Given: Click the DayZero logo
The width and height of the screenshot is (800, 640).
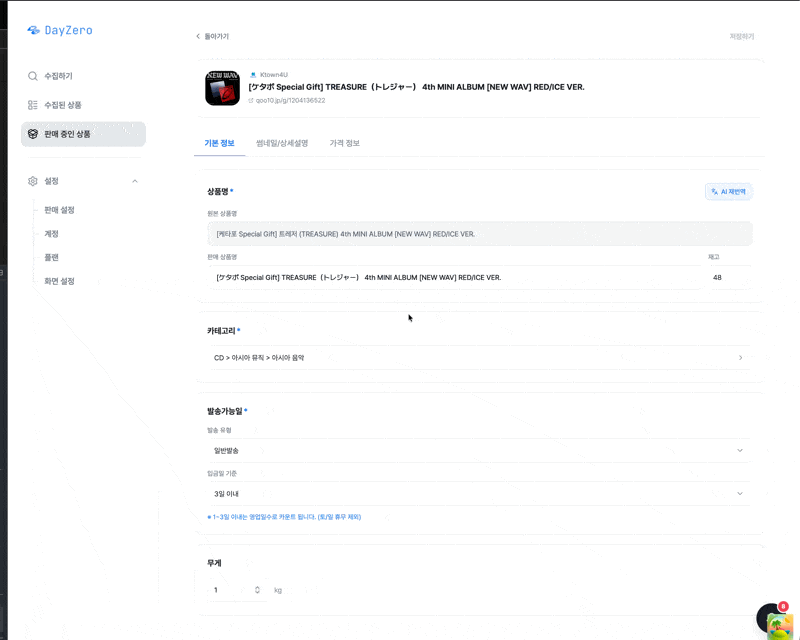Looking at the screenshot, I should (60, 30).
